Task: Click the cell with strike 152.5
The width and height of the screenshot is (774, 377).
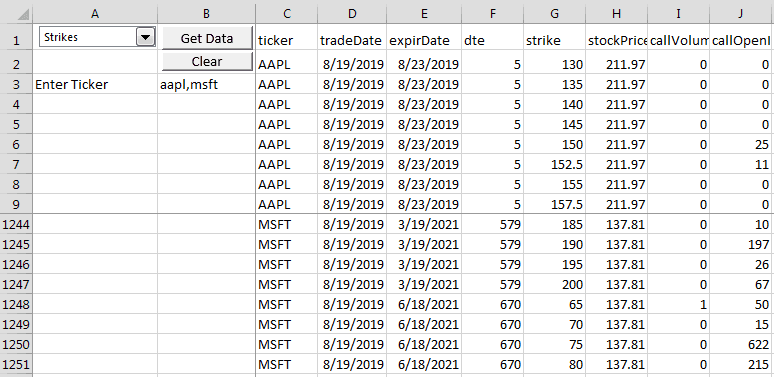Action: (554, 164)
